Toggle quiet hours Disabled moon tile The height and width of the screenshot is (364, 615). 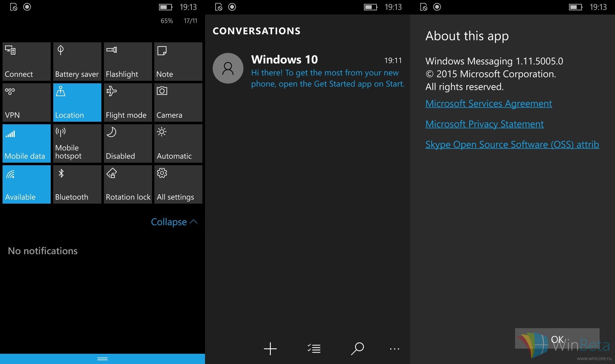(128, 144)
